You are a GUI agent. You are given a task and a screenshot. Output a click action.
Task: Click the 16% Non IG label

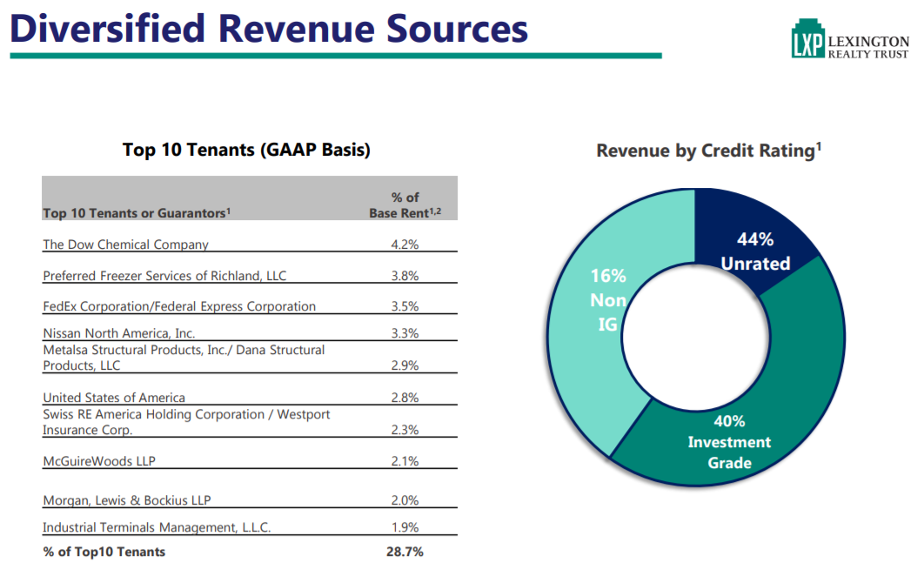[x=609, y=300]
